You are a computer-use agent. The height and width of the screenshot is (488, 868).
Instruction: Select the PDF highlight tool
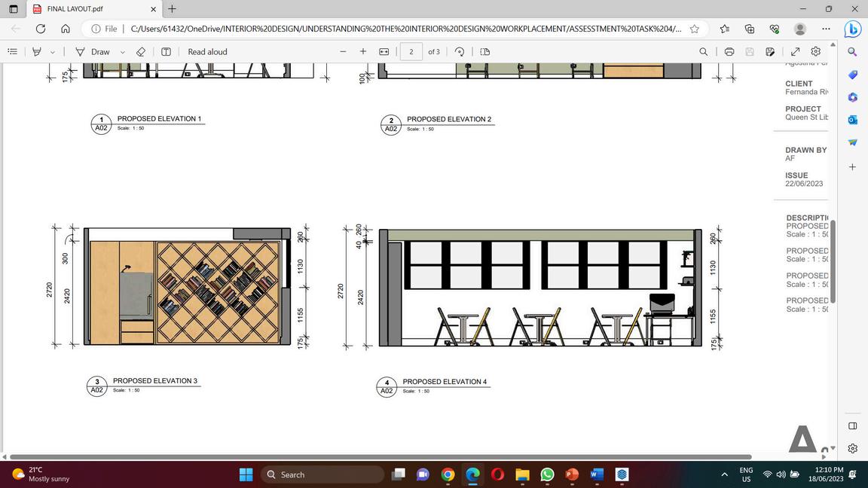(x=37, y=51)
